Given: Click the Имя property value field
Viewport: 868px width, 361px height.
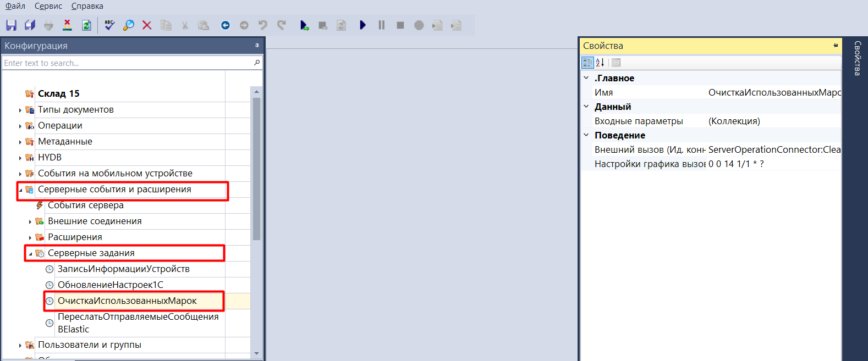Looking at the screenshot, I should coord(773,92).
